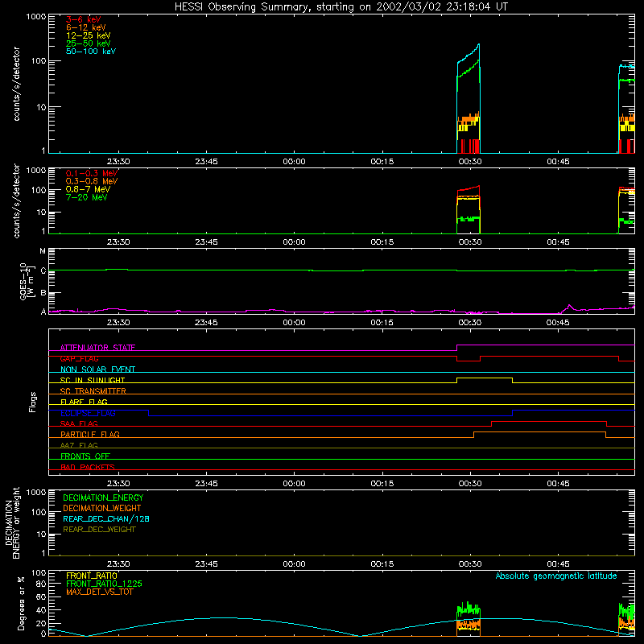Click the 7-20 MeV legend label
The width and height of the screenshot is (644, 644).
(x=86, y=197)
